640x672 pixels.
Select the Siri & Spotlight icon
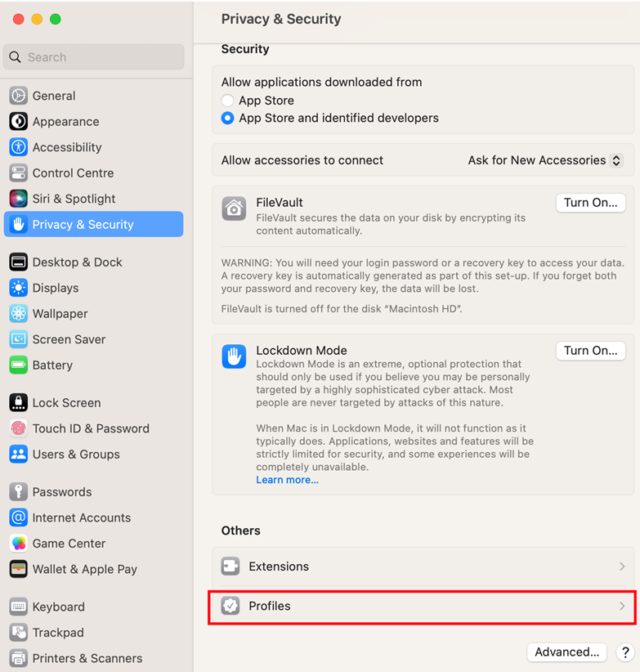coord(19,199)
